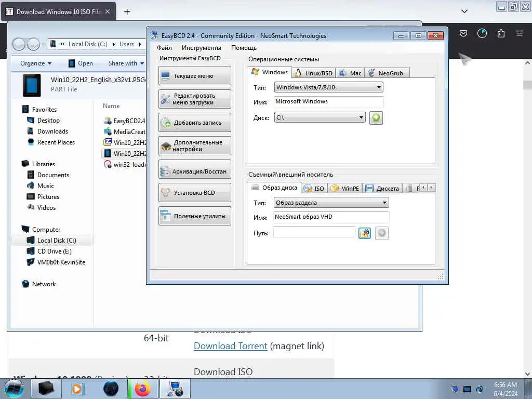Screen dimensions: 532x399
Task: Switch to the Mac tab
Action: [351, 73]
